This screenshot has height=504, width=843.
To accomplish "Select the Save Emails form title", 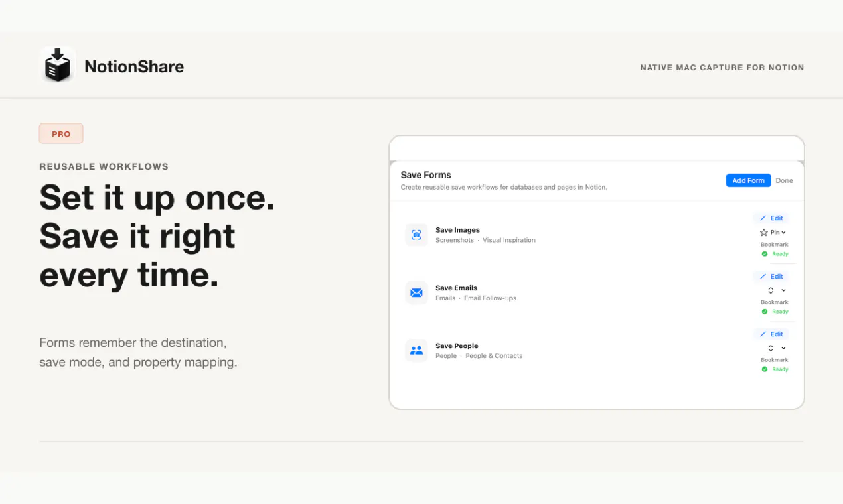I will coord(456,288).
